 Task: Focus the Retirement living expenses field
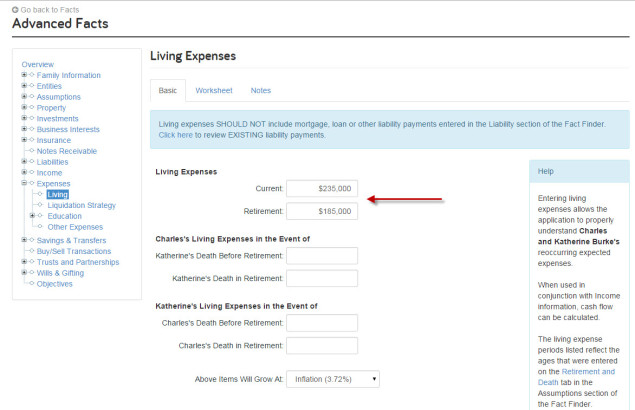coord(322,211)
